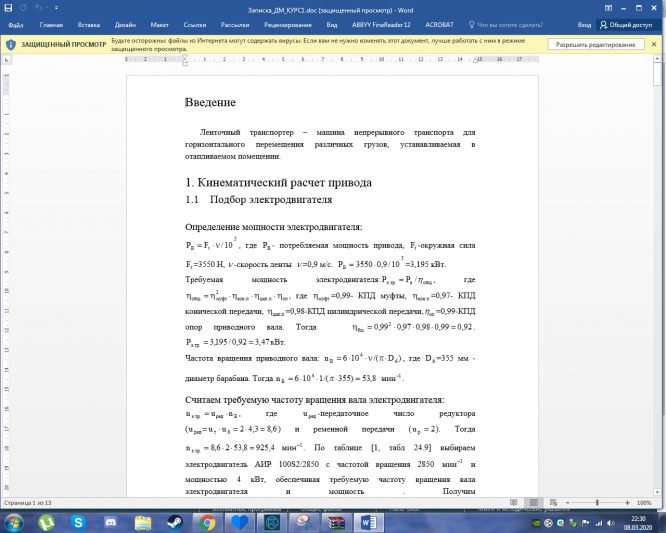The height and width of the screenshot is (533, 666).
Task: Open the Макет ribbon tab
Action: click(x=160, y=25)
